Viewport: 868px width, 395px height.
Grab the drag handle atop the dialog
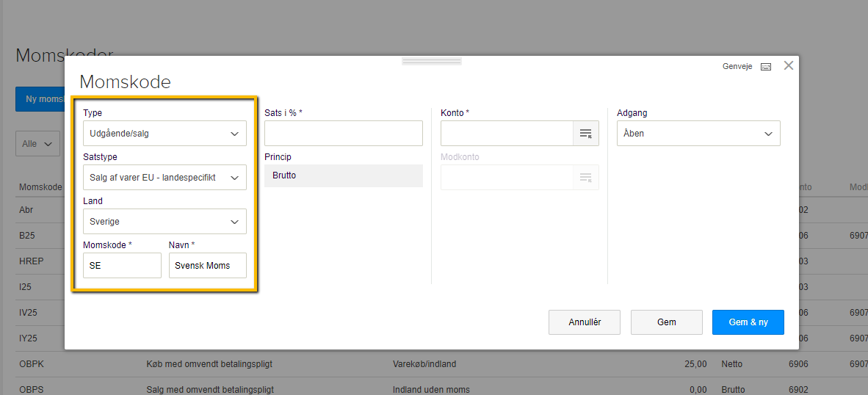[431, 62]
